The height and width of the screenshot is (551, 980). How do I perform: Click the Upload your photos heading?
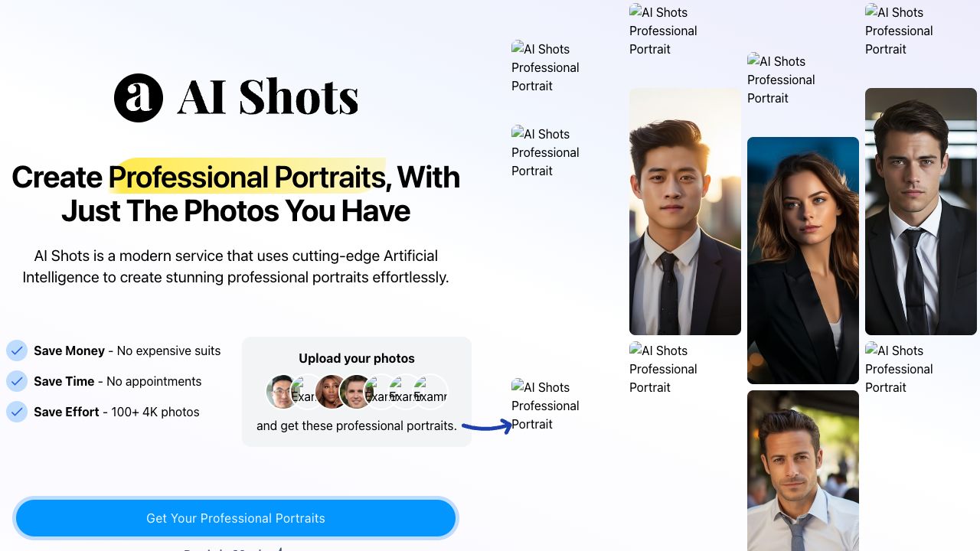357,358
